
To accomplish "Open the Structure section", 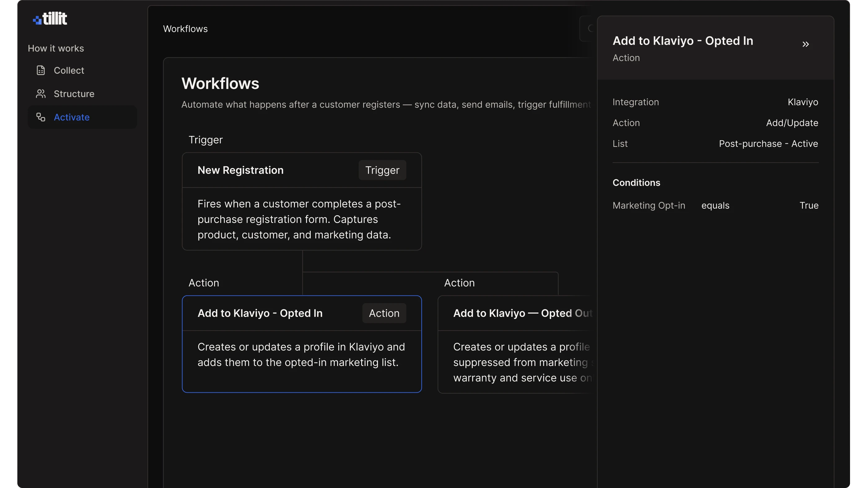I will pos(74,94).
